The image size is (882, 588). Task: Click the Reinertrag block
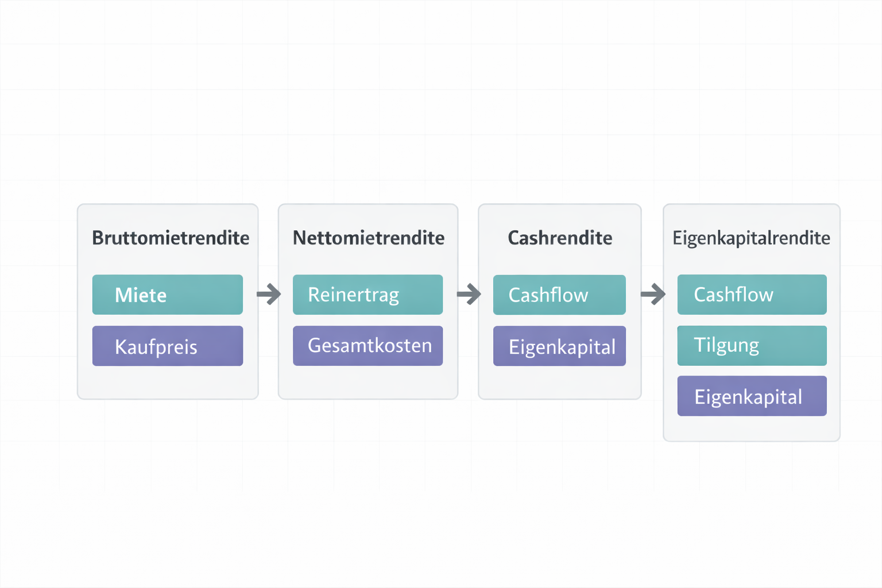(x=367, y=295)
